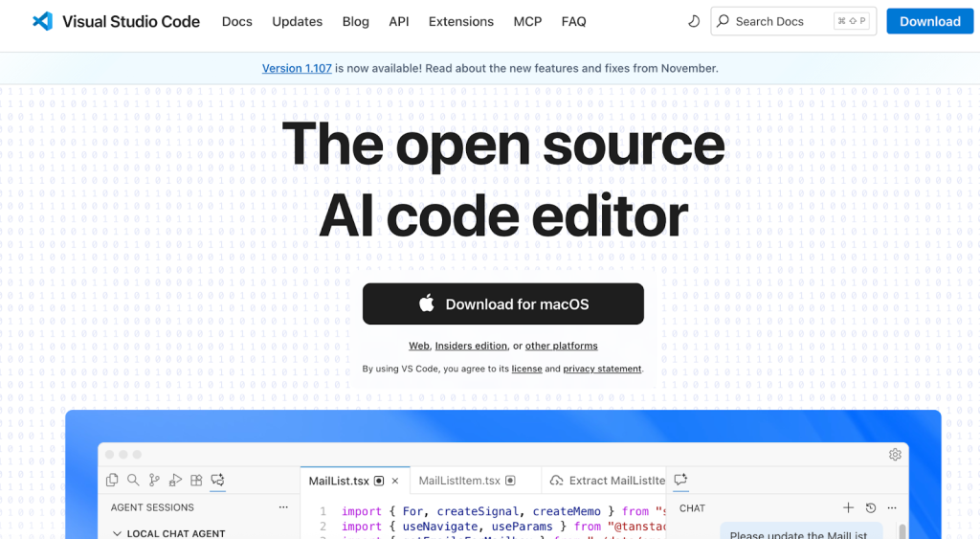Collapse the LOCAL CHAT AGENT section
Image resolution: width=980 pixels, height=539 pixels.
118,533
